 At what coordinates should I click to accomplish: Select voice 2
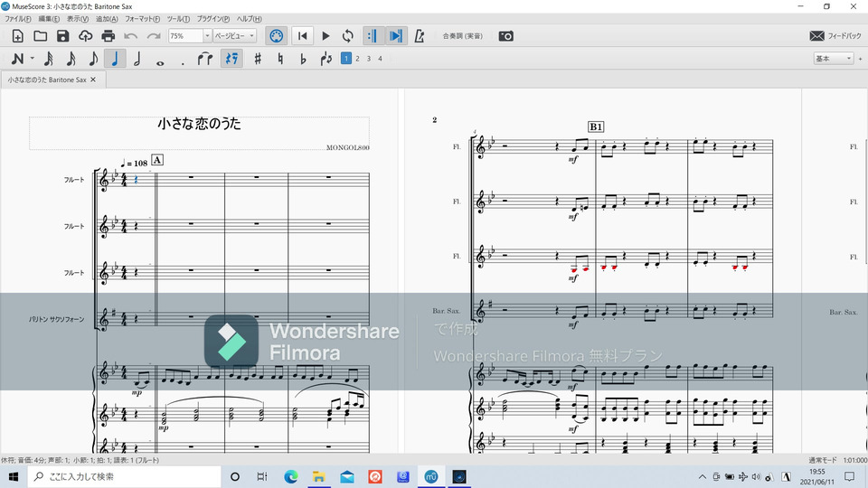point(358,58)
